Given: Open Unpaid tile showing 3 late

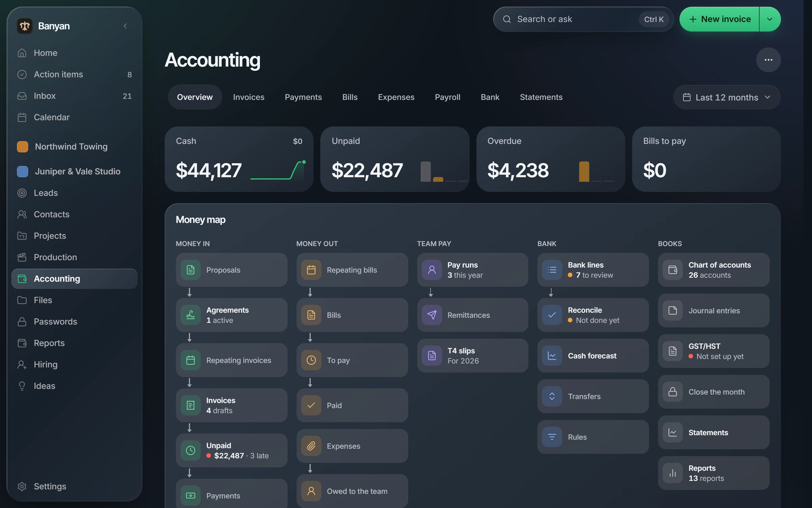Looking at the screenshot, I should click(x=231, y=450).
